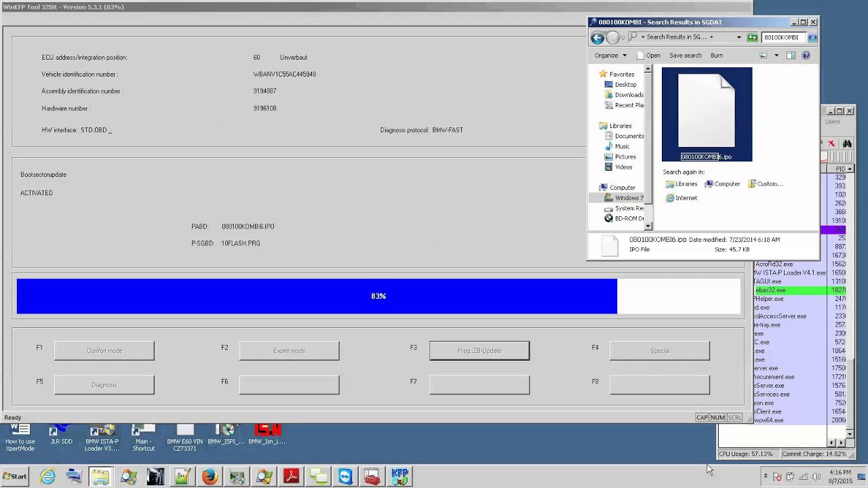
Task: Open the JLR SDD desktop shortcut
Action: [x=61, y=435]
